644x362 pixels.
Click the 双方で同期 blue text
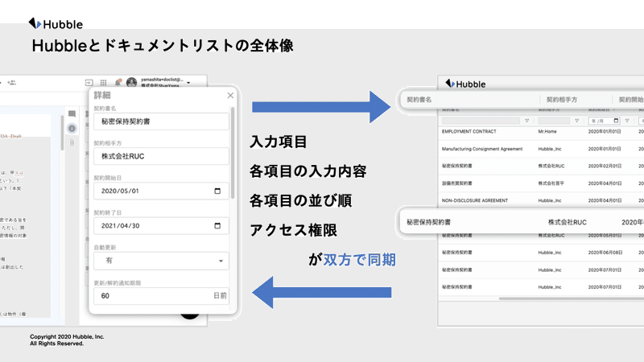click(359, 260)
